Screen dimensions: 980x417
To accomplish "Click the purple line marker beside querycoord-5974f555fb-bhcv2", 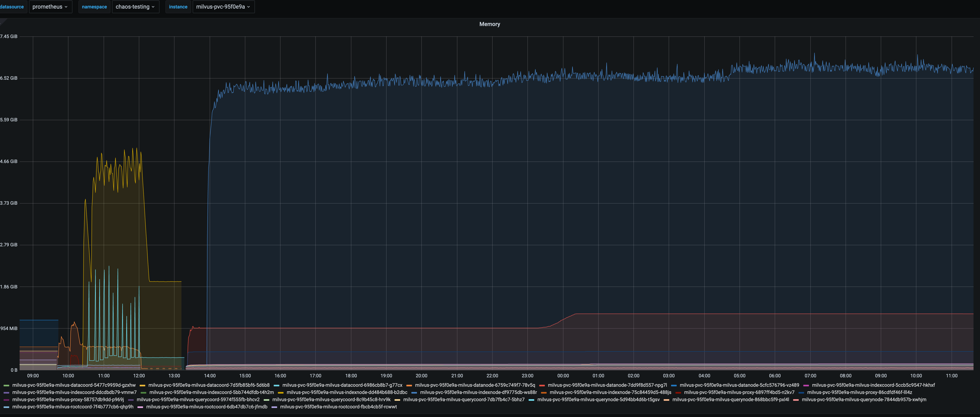I will click(x=131, y=400).
